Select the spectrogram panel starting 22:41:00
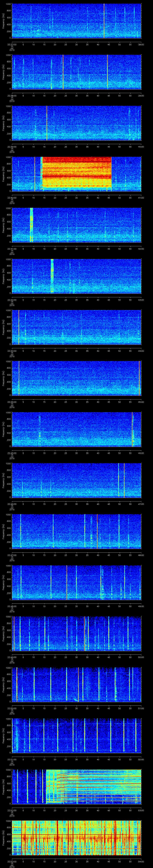This screenshot has width=153, height=868. [x=77, y=225]
